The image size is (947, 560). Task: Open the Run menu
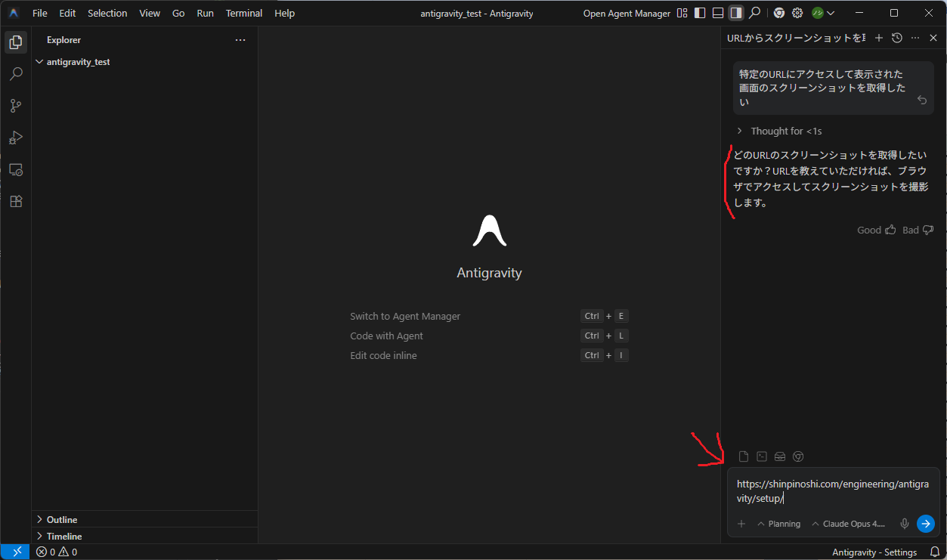[x=205, y=13]
